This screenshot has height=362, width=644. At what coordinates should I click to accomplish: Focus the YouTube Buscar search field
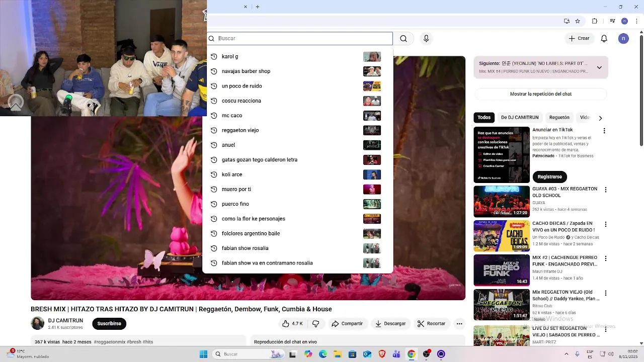tap(300, 39)
